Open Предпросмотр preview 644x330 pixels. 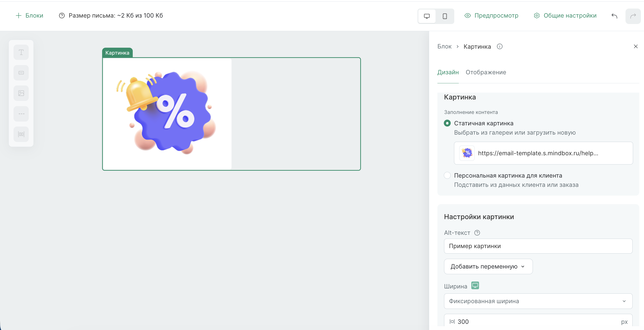(x=492, y=15)
